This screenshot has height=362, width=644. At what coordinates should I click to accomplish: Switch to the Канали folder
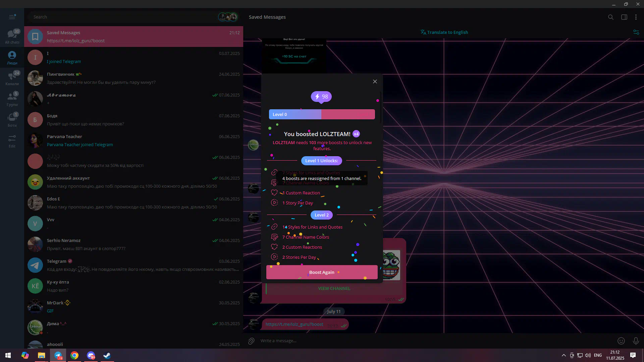(12, 78)
